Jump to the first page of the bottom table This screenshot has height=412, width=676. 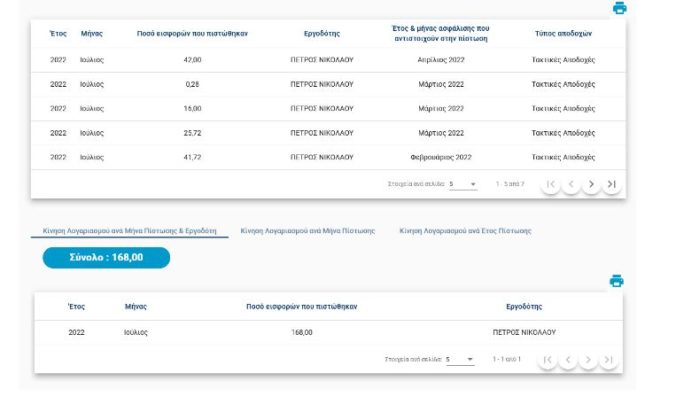coord(548,359)
